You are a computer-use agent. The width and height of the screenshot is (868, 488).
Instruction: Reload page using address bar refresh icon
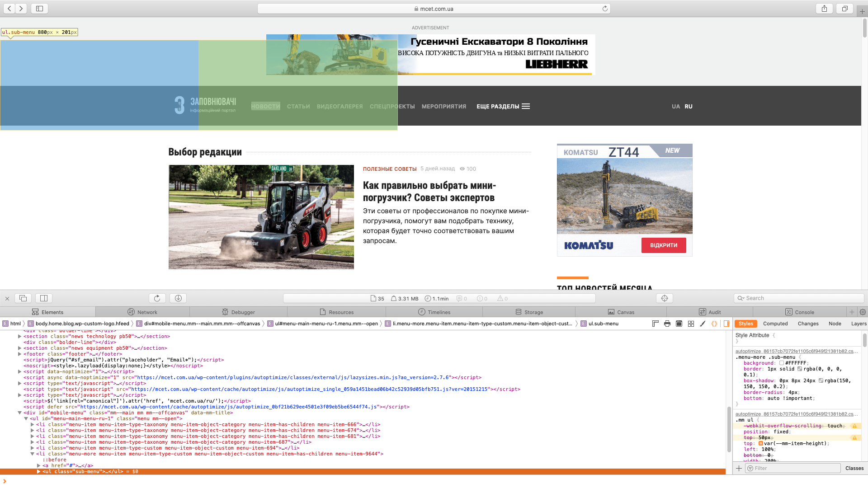click(x=605, y=9)
